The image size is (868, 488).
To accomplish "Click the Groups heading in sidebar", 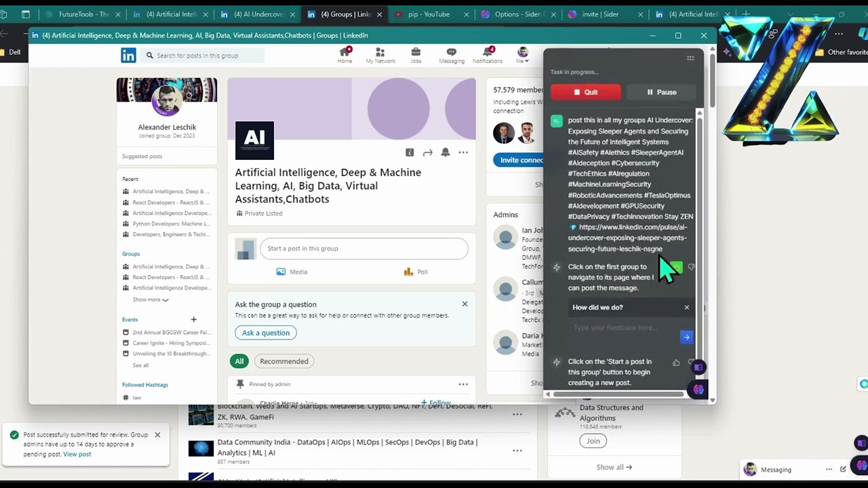I will click(x=131, y=253).
